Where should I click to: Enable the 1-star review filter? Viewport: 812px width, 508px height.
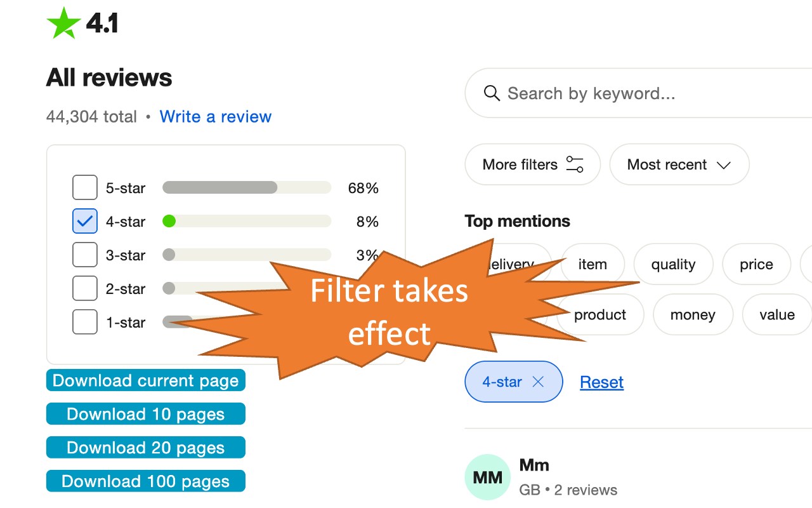click(x=84, y=322)
